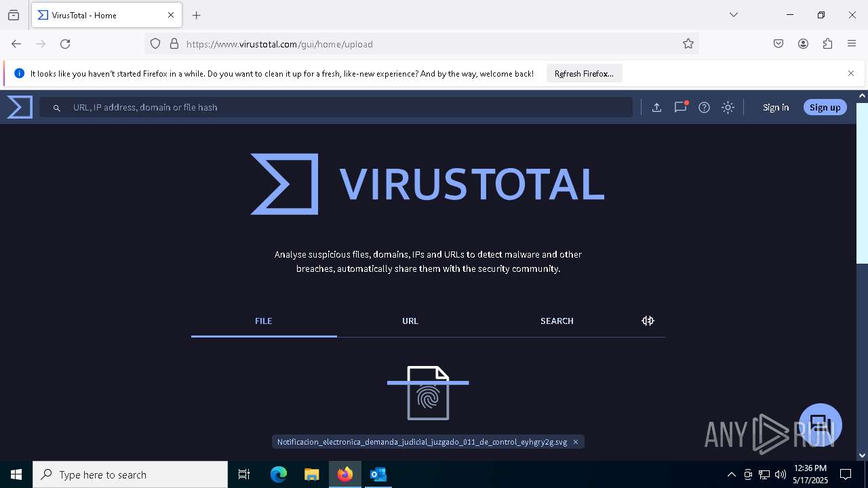Viewport: 868px width, 488px height.
Task: Select the VirusTotal - Home browser tab
Action: pyautogui.click(x=106, y=15)
